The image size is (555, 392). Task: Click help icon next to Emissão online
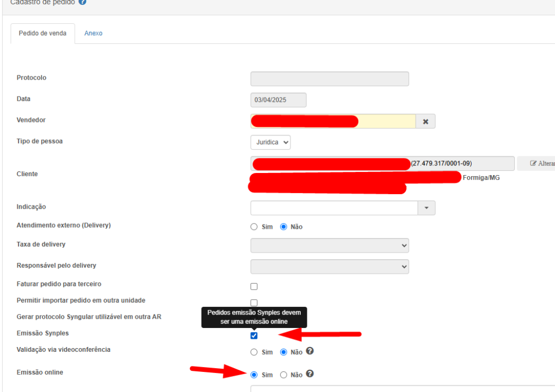click(309, 374)
